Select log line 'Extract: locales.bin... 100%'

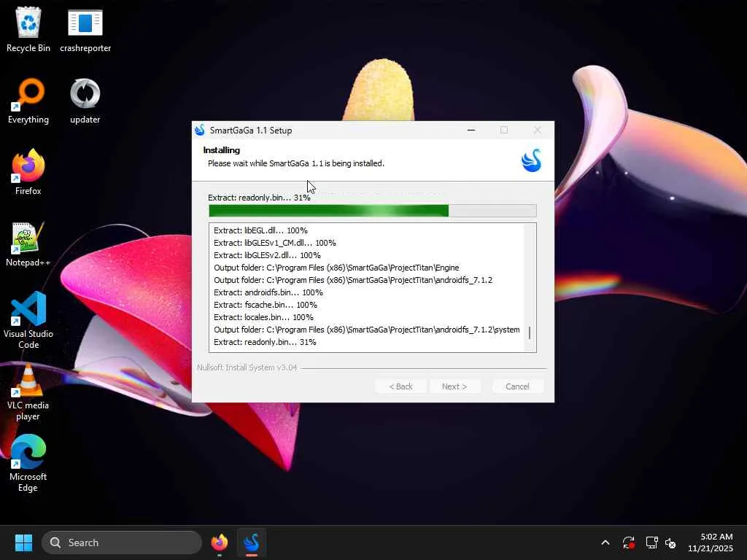(263, 317)
